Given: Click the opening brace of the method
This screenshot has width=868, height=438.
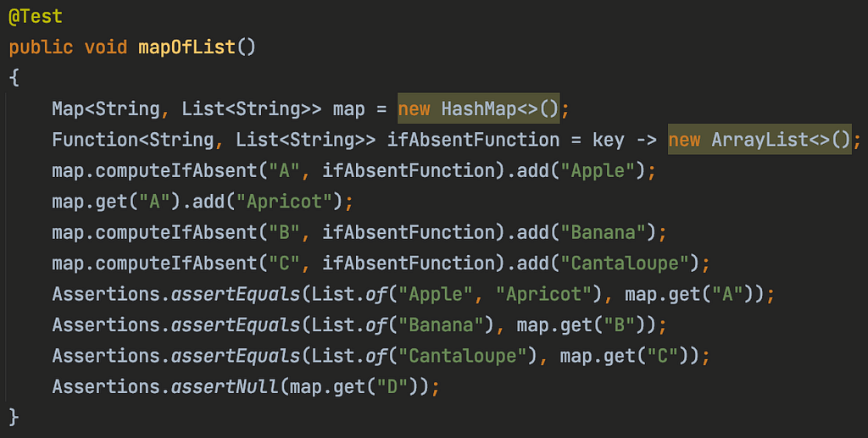Looking at the screenshot, I should [x=14, y=78].
